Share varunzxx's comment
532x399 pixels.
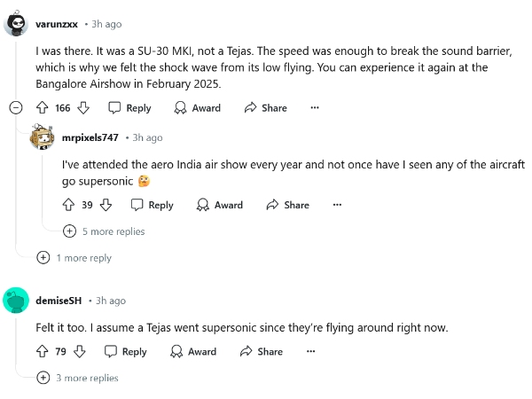click(264, 107)
